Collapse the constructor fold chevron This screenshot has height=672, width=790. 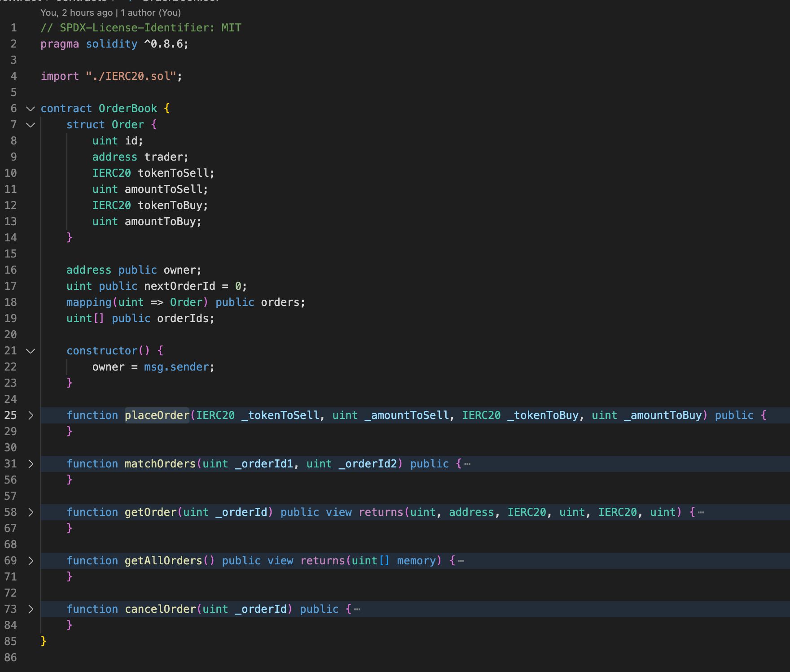click(x=31, y=351)
